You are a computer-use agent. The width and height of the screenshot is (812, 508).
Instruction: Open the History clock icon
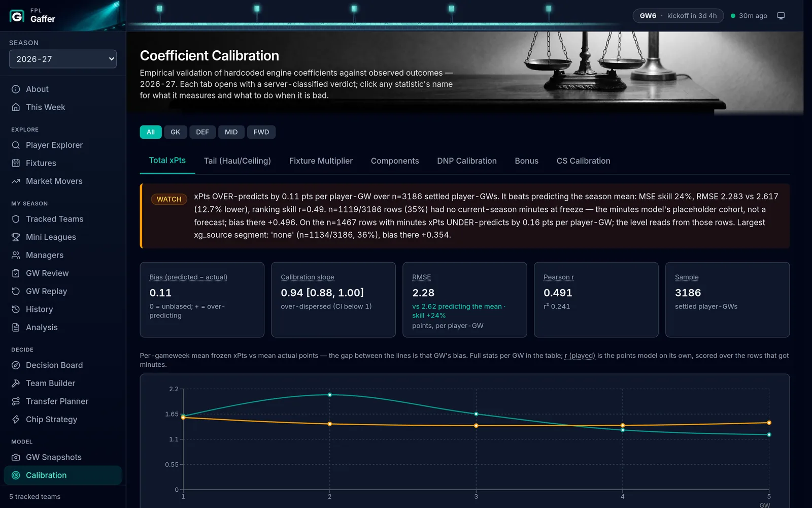coord(16,309)
